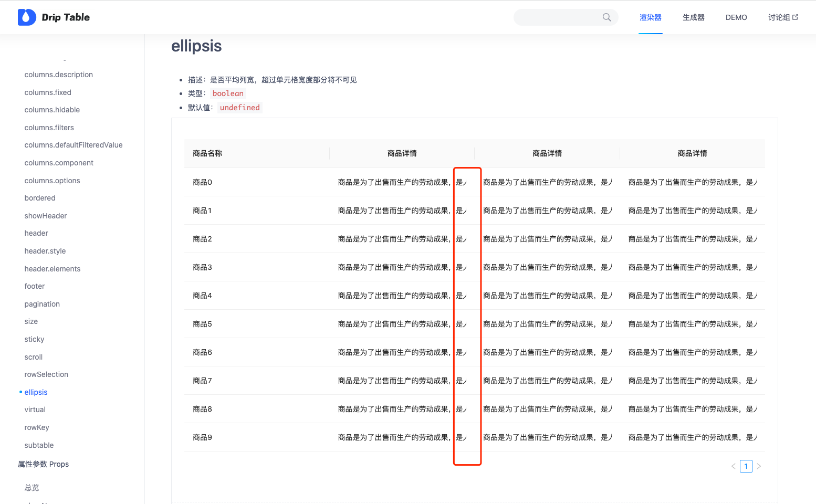Open header.elements in sidebar

click(x=53, y=269)
